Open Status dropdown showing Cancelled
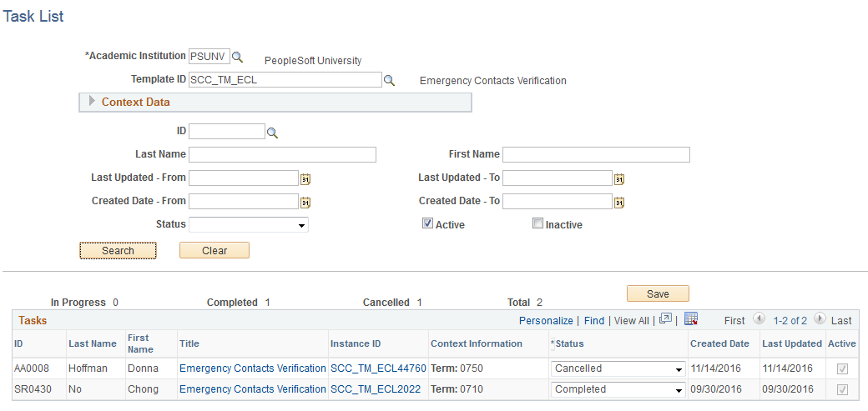This screenshot has height=411, width=868. [x=618, y=368]
